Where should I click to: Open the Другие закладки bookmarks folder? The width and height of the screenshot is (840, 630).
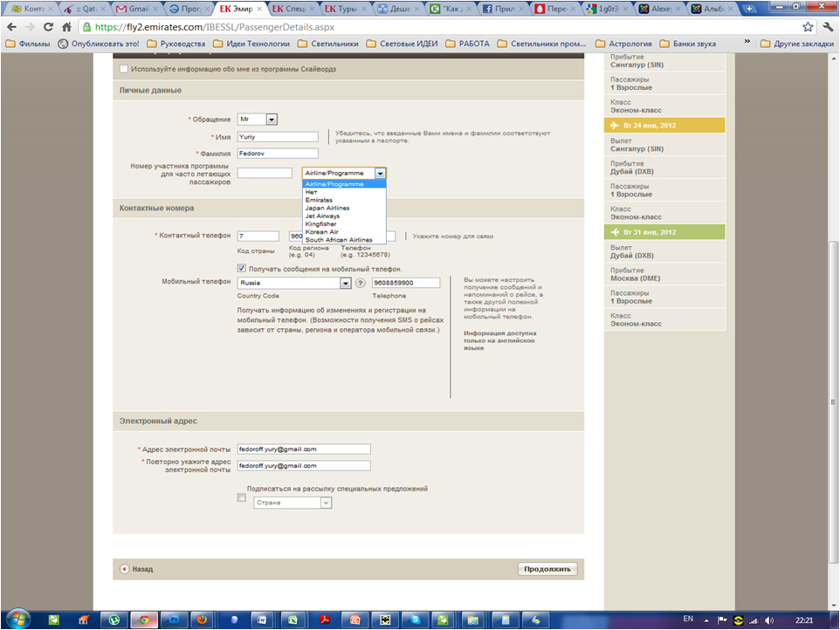tap(797, 44)
